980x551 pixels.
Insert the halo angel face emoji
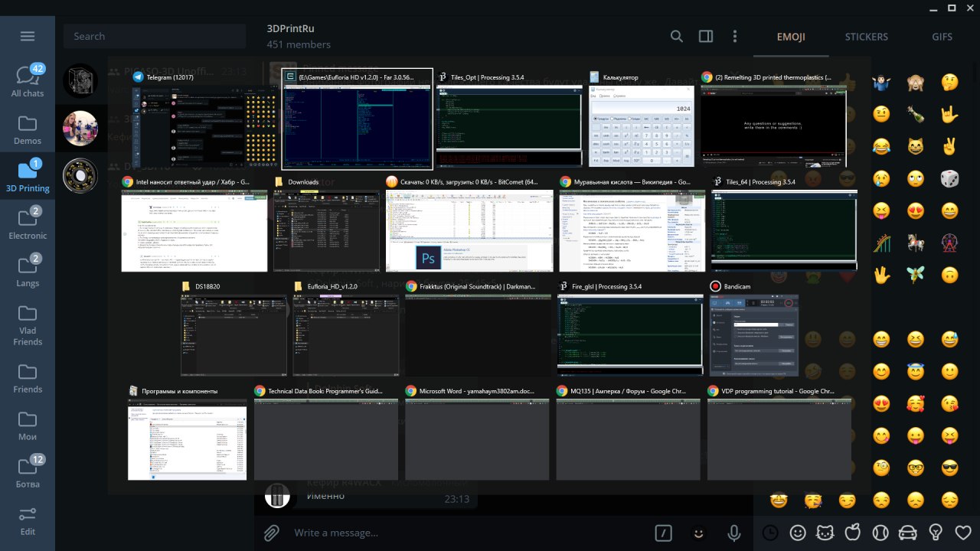coord(916,371)
